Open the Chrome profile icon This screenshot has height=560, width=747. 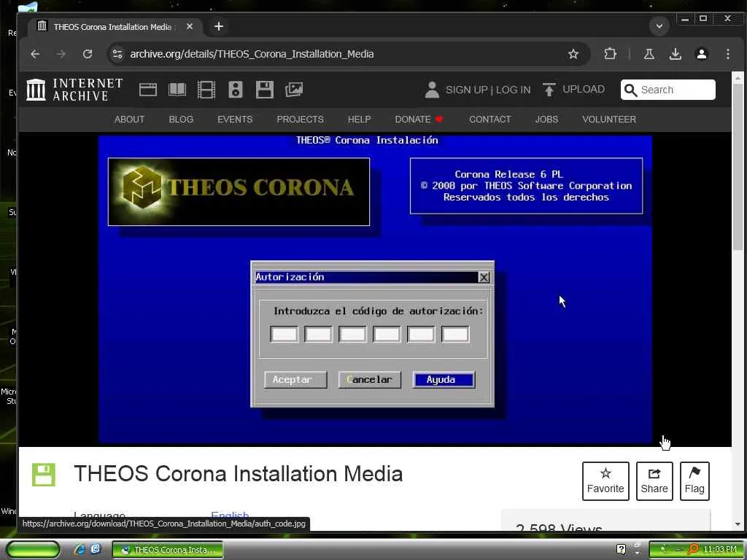point(702,54)
